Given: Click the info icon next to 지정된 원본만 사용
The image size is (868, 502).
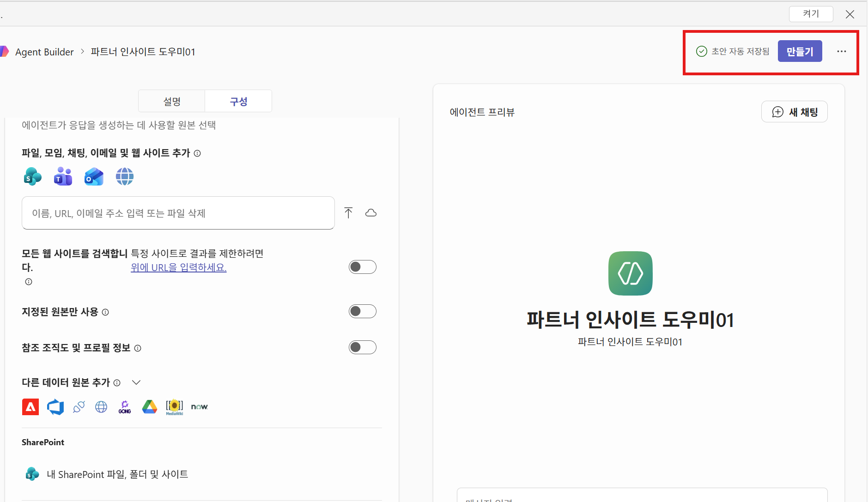Looking at the screenshot, I should [x=105, y=312].
